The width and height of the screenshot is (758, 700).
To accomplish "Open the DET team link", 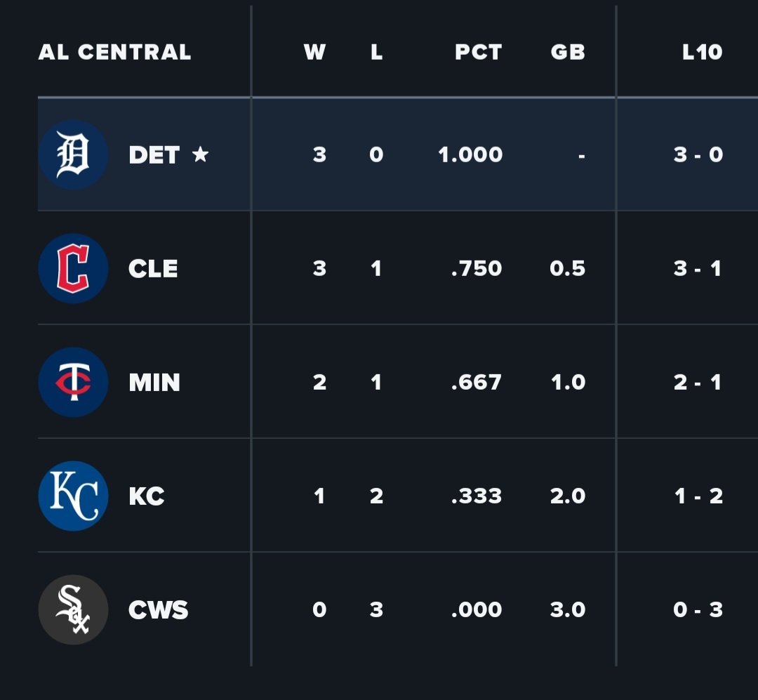I will pyautogui.click(x=154, y=155).
